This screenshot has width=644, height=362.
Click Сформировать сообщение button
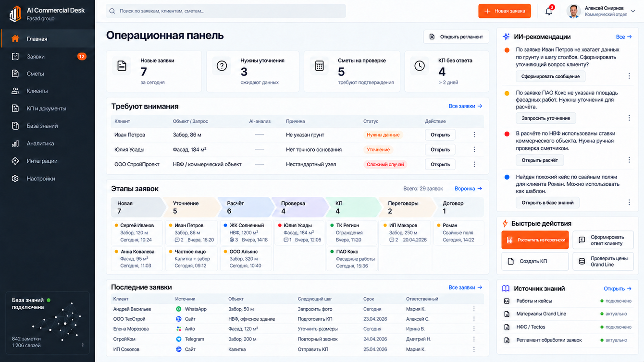tap(550, 76)
